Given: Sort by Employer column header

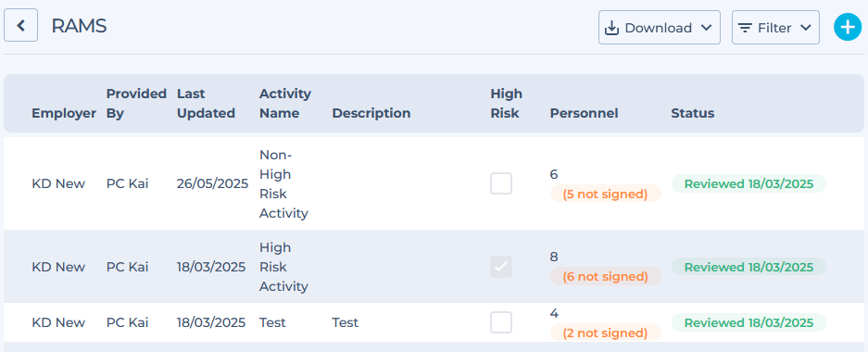Looking at the screenshot, I should click(x=64, y=113).
